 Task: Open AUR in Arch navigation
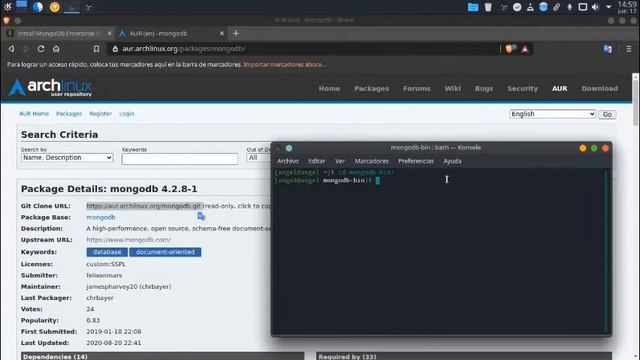(560, 89)
